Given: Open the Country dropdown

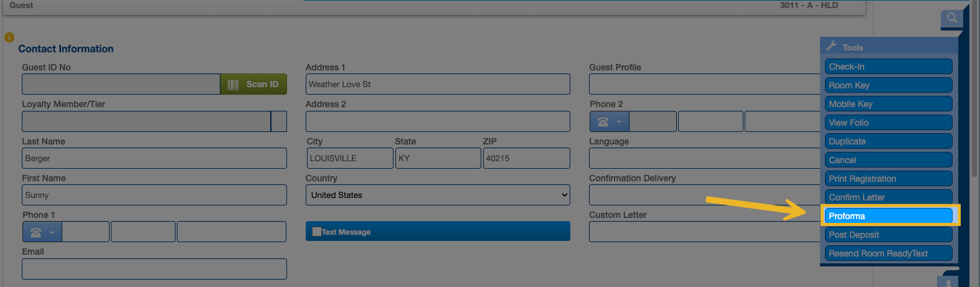Looking at the screenshot, I should 438,195.
